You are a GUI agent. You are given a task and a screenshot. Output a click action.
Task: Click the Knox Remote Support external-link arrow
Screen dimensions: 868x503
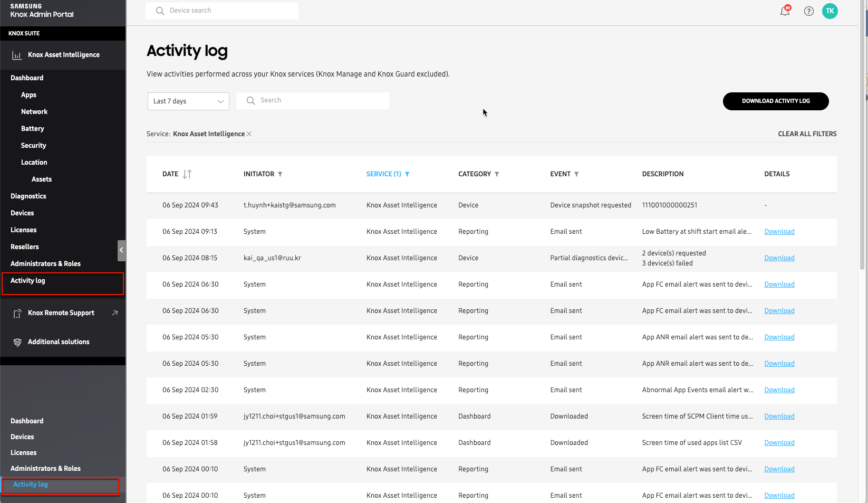click(115, 313)
